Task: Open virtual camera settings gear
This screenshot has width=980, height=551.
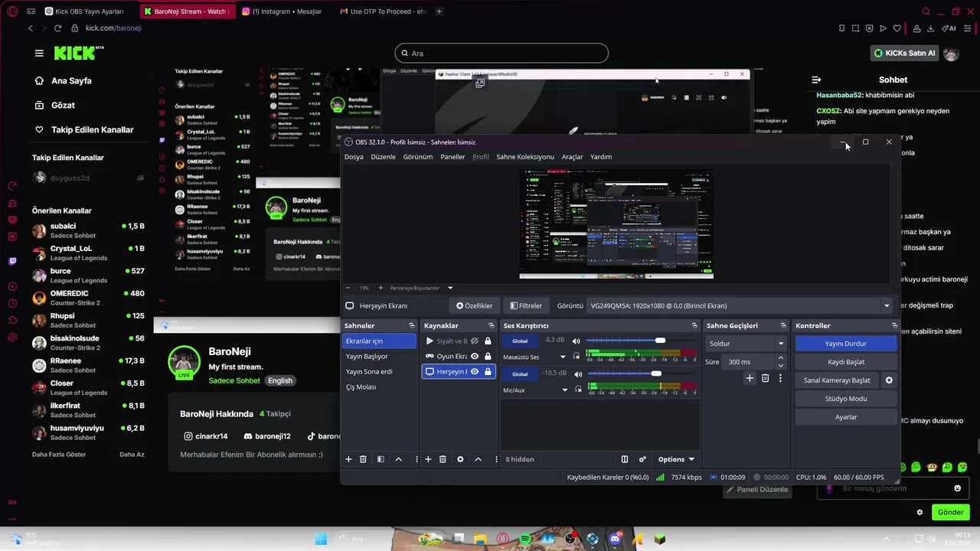Action: point(889,380)
